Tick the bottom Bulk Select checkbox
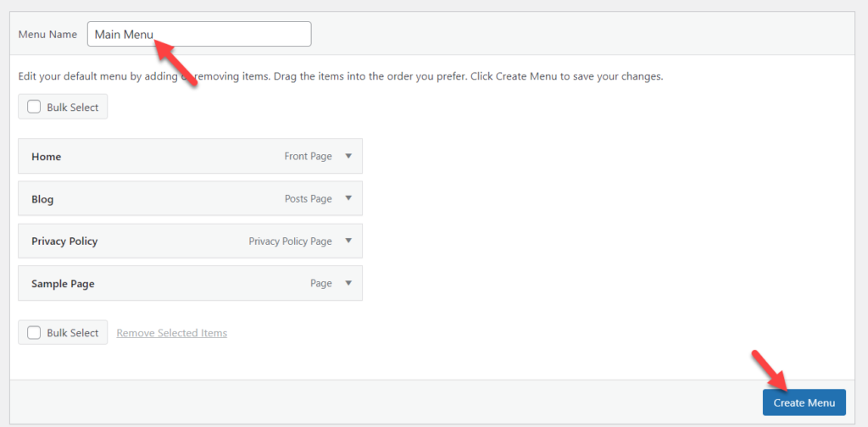Screen dimensions: 868x427 [35, 333]
